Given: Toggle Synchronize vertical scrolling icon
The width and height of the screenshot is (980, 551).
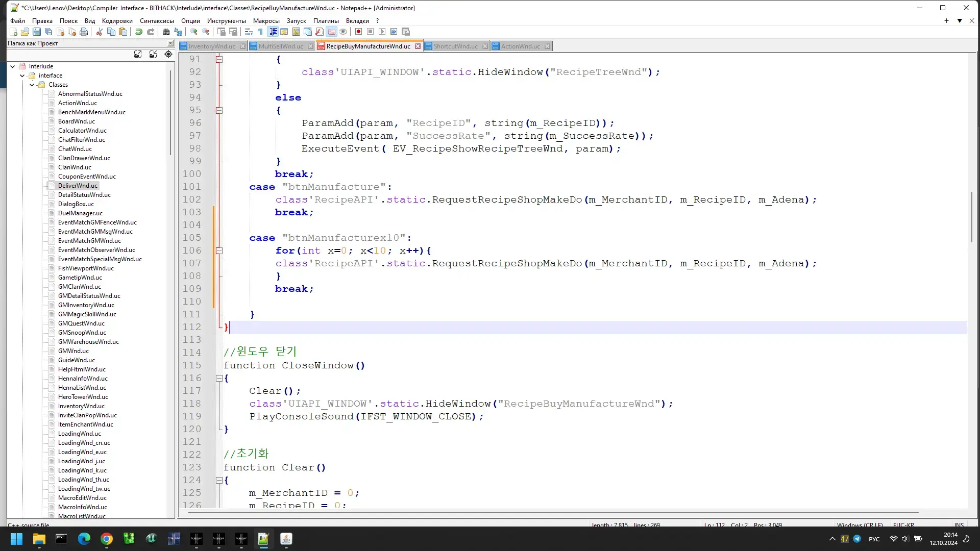Looking at the screenshot, I should click(x=222, y=32).
